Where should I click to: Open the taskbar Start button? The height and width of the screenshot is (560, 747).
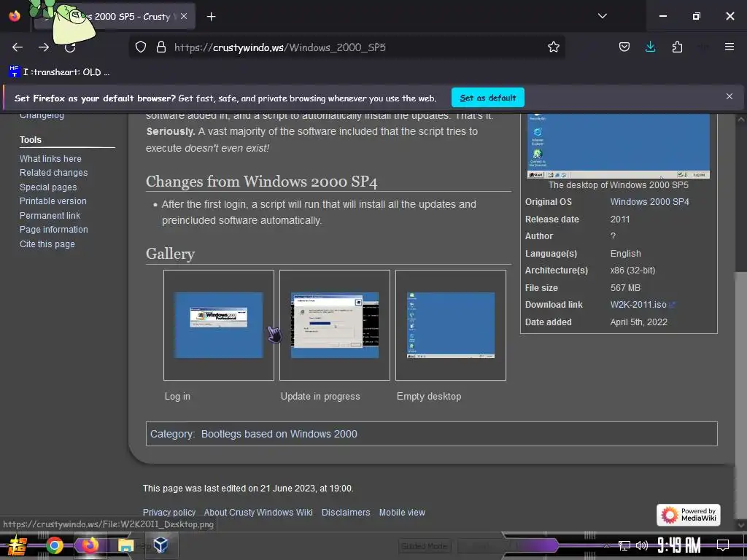[x=18, y=545]
